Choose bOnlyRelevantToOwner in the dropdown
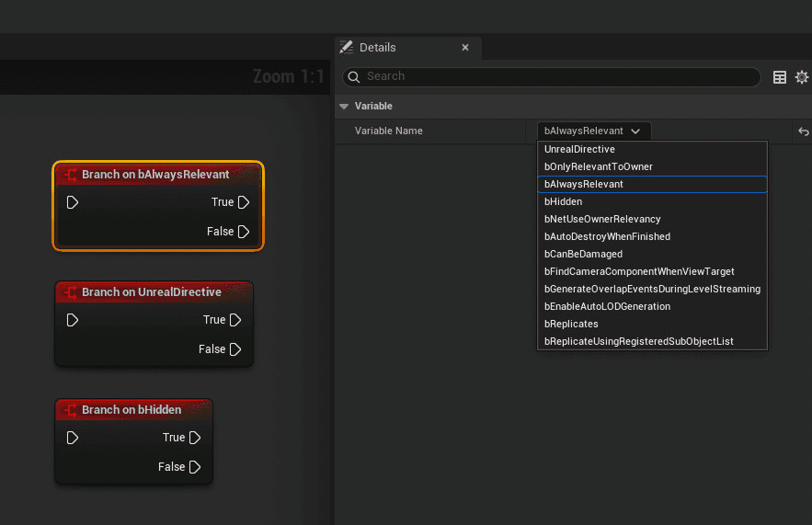Image resolution: width=812 pixels, height=525 pixels. (x=652, y=166)
